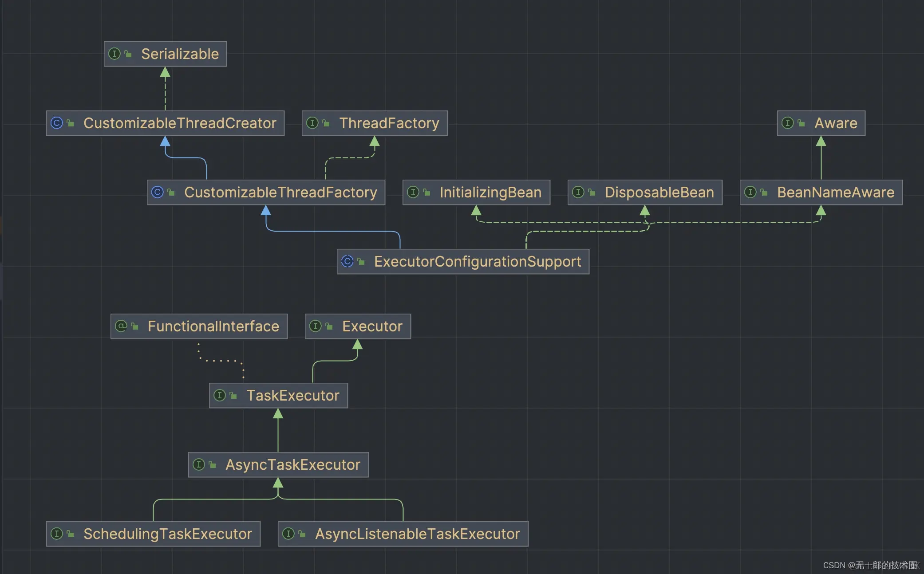Click interface icon on TaskExecutor node
Screen dimensions: 924x574
(x=220, y=395)
